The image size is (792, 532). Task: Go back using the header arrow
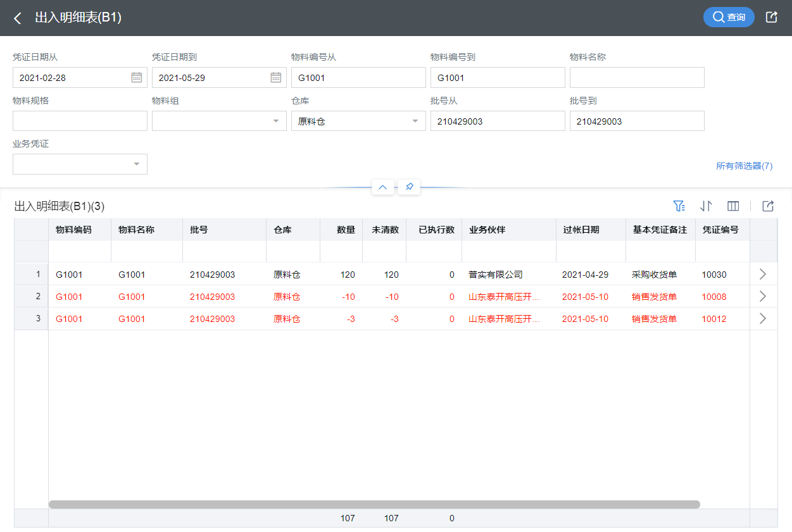pyautogui.click(x=18, y=18)
